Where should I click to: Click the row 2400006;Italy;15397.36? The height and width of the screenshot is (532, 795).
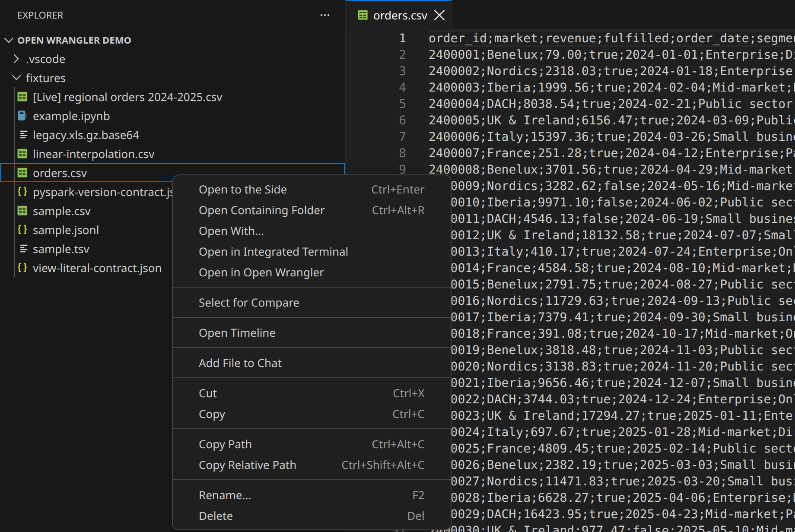(x=611, y=136)
